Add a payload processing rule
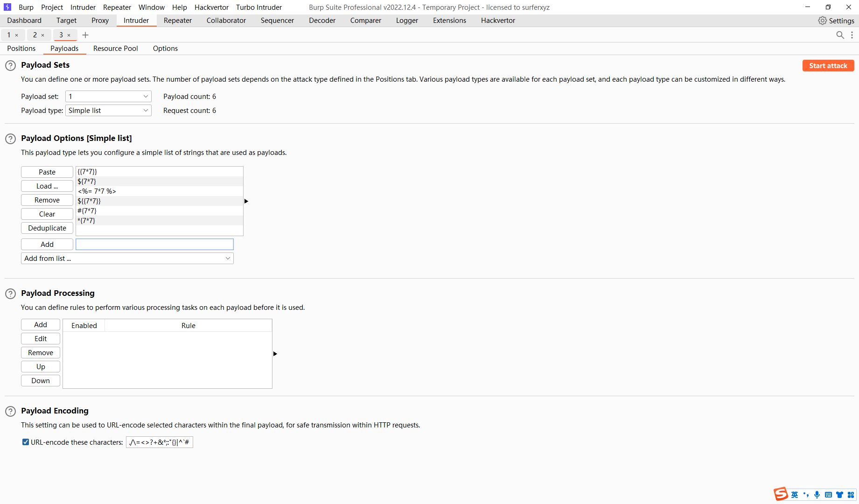 41,325
